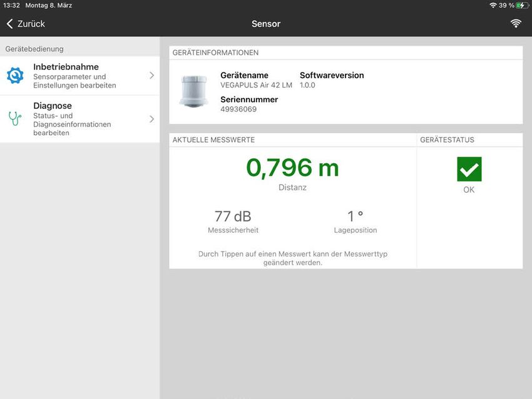
Task: Tap the green OK status checkmark
Action: pos(469,169)
